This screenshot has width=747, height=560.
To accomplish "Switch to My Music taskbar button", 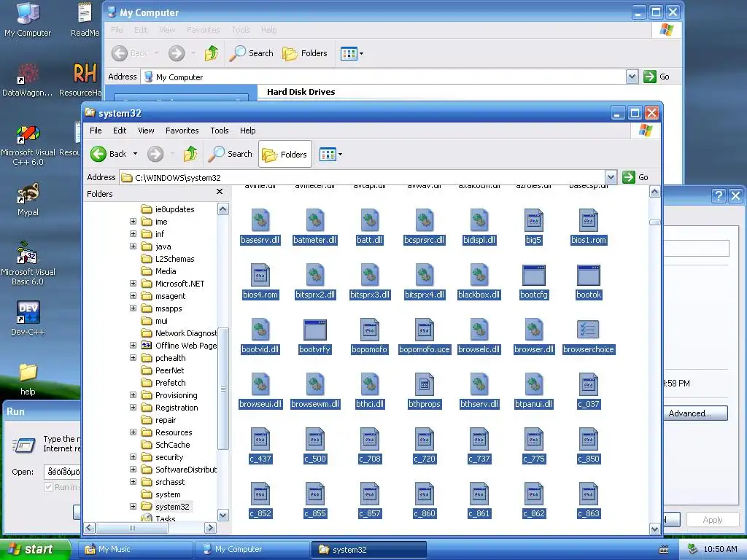I will click(136, 550).
